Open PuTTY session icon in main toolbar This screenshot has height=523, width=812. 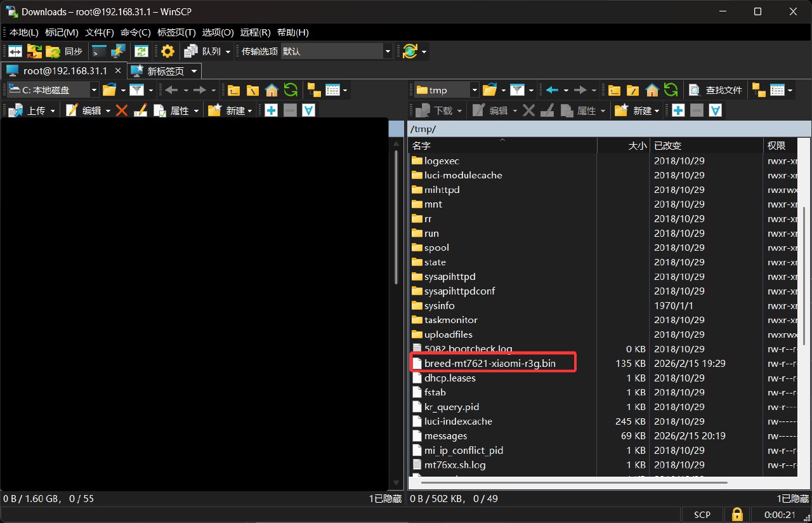coord(118,51)
